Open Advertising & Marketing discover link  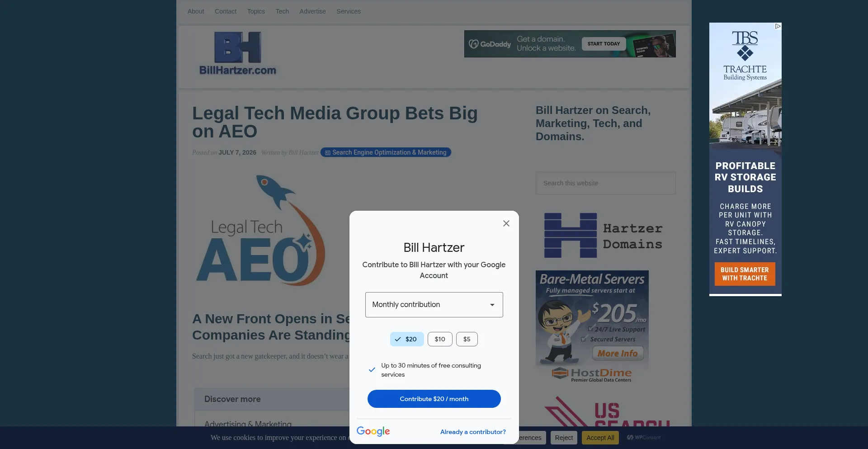pyautogui.click(x=248, y=424)
